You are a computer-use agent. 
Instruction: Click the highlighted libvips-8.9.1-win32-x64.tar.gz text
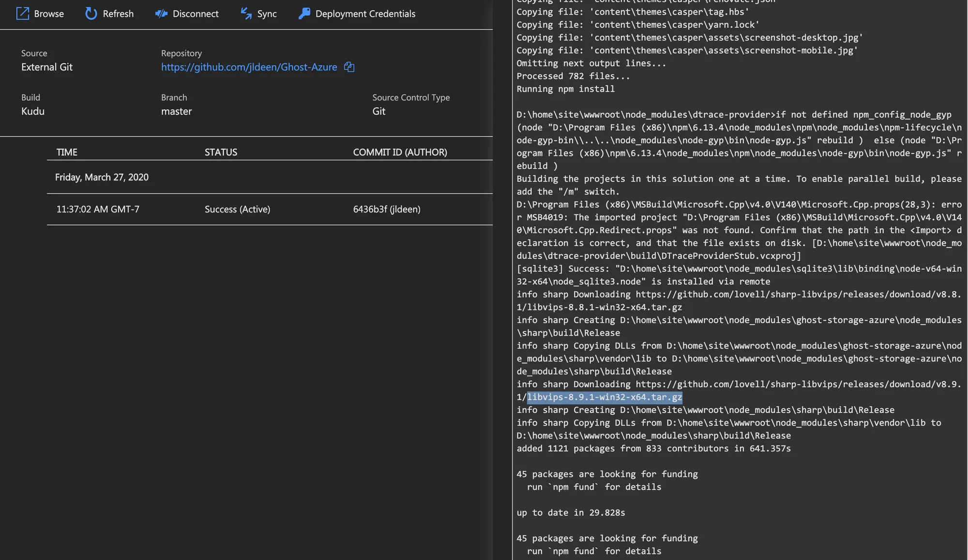tap(604, 397)
